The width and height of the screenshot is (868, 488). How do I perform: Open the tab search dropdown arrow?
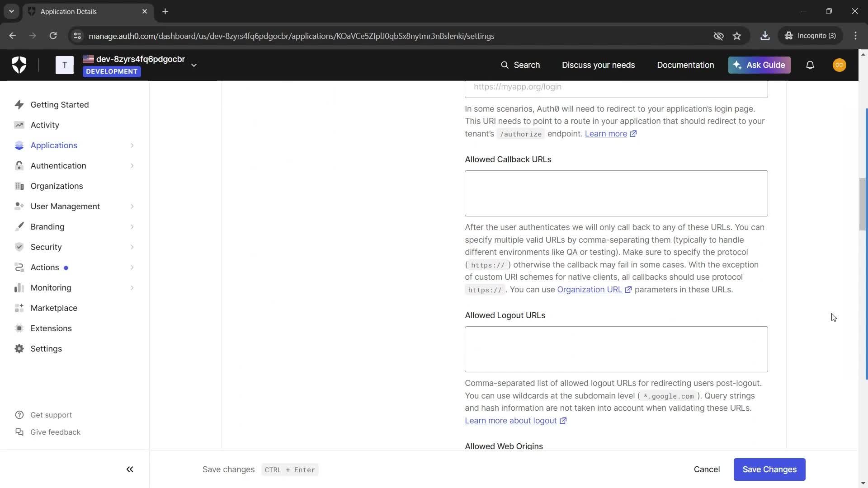11,11
